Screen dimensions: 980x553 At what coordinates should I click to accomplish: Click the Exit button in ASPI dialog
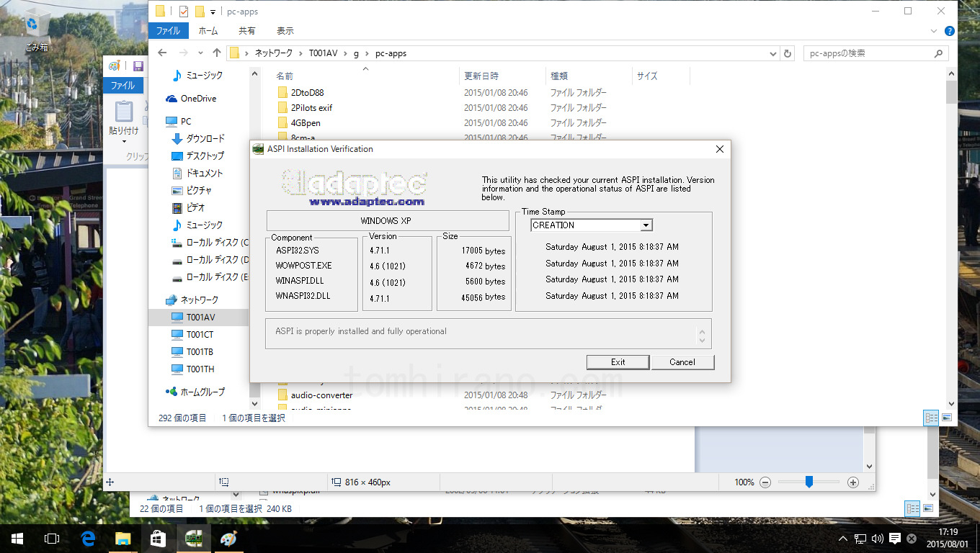pyautogui.click(x=618, y=362)
